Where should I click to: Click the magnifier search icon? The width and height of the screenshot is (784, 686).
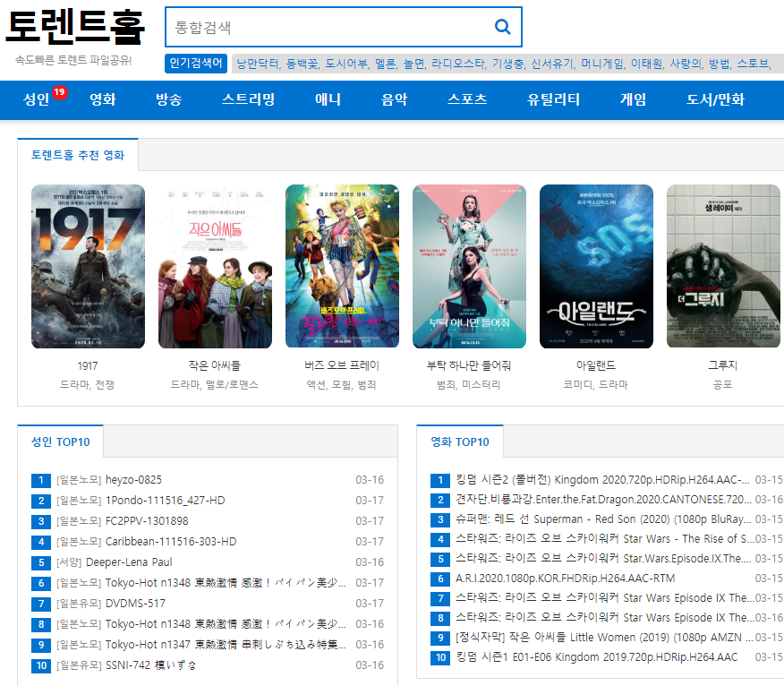(502, 27)
